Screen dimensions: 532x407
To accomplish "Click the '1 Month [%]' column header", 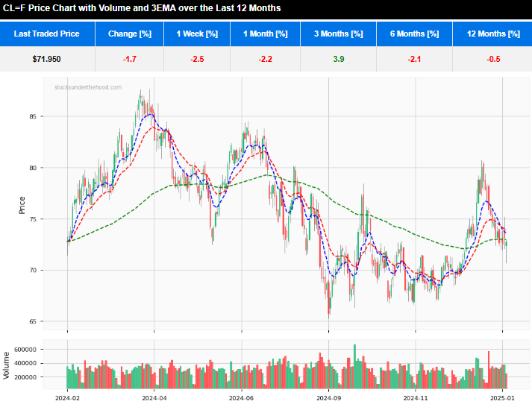I will [266, 34].
